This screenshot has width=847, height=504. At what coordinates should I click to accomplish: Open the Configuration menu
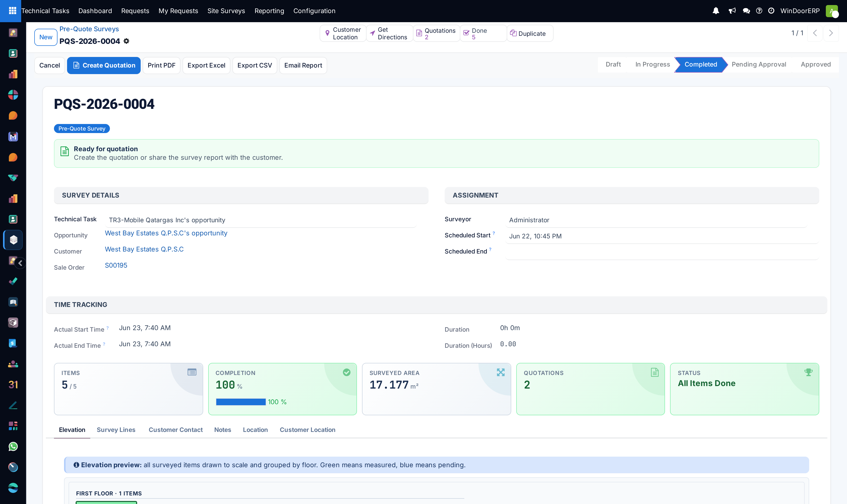(314, 11)
